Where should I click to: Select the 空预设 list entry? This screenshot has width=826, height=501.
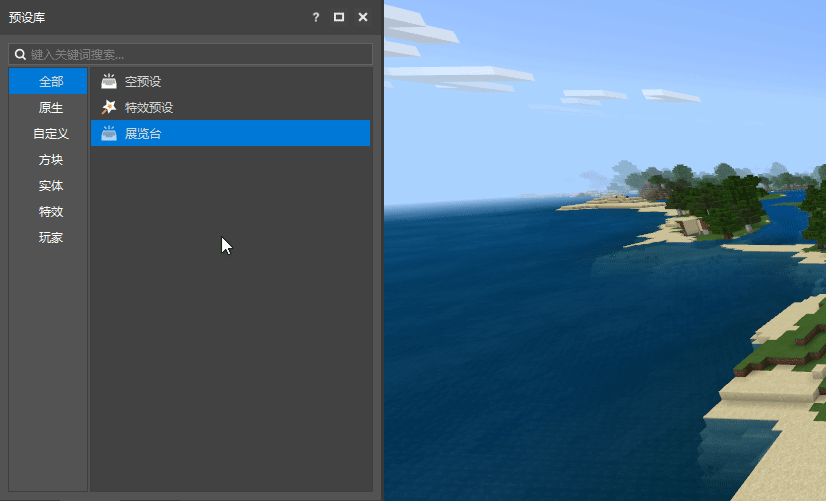point(230,81)
